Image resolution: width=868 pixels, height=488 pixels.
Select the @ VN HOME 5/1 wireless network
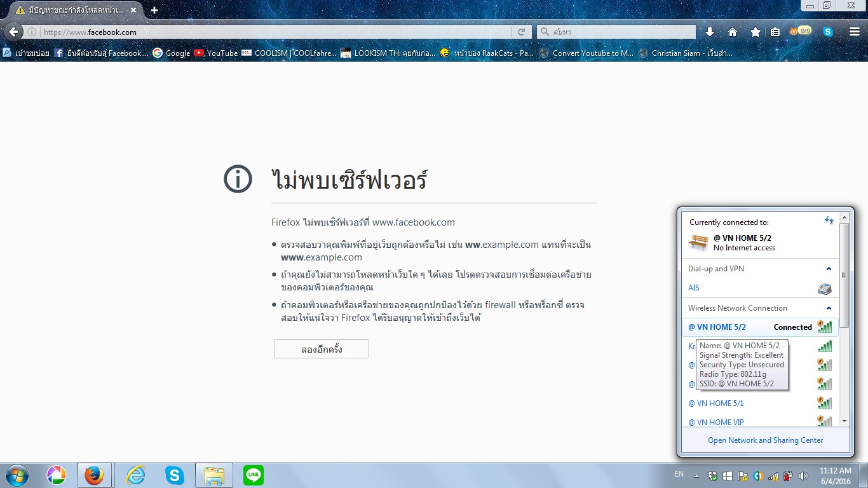(x=760, y=403)
